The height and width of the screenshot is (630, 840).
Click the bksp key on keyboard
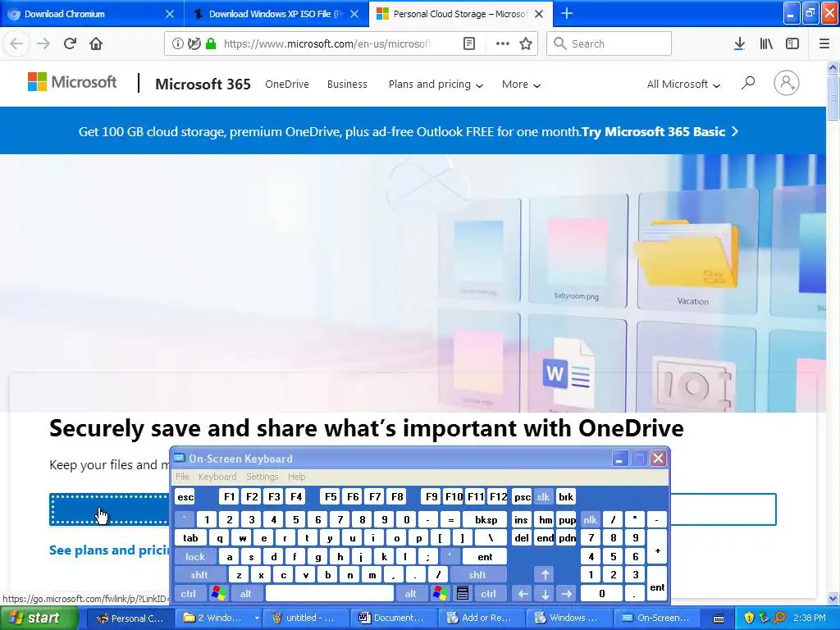[486, 519]
